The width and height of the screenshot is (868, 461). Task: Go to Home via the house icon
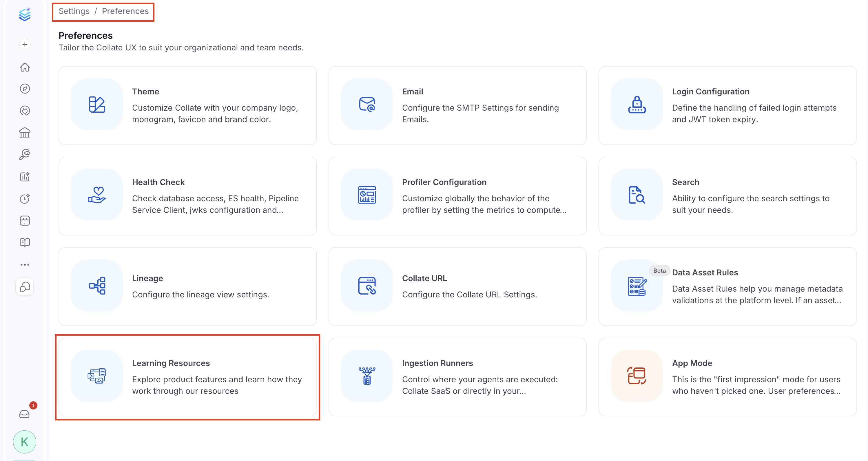[25, 67]
